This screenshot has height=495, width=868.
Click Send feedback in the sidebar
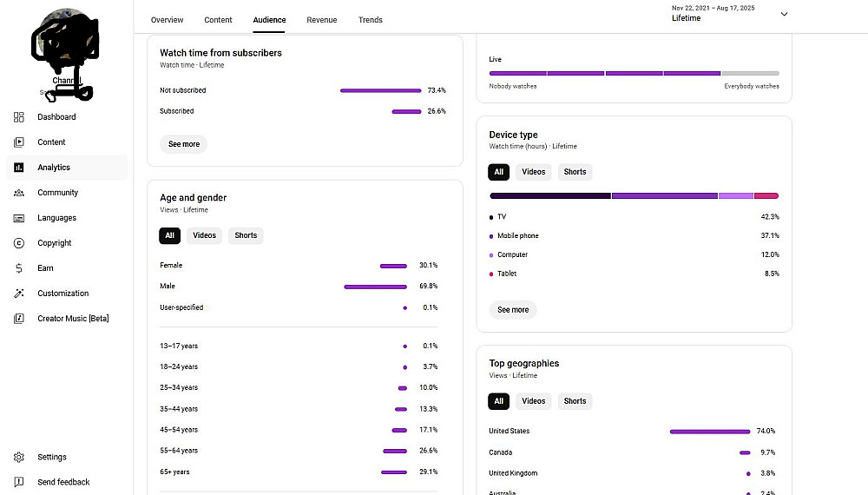click(x=63, y=482)
